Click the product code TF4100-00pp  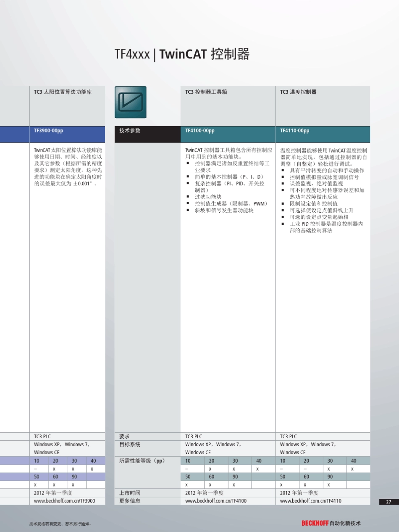(x=200, y=131)
